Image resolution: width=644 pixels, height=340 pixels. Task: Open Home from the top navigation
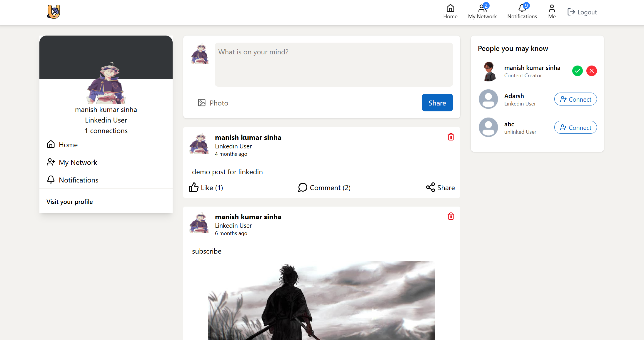point(450,12)
